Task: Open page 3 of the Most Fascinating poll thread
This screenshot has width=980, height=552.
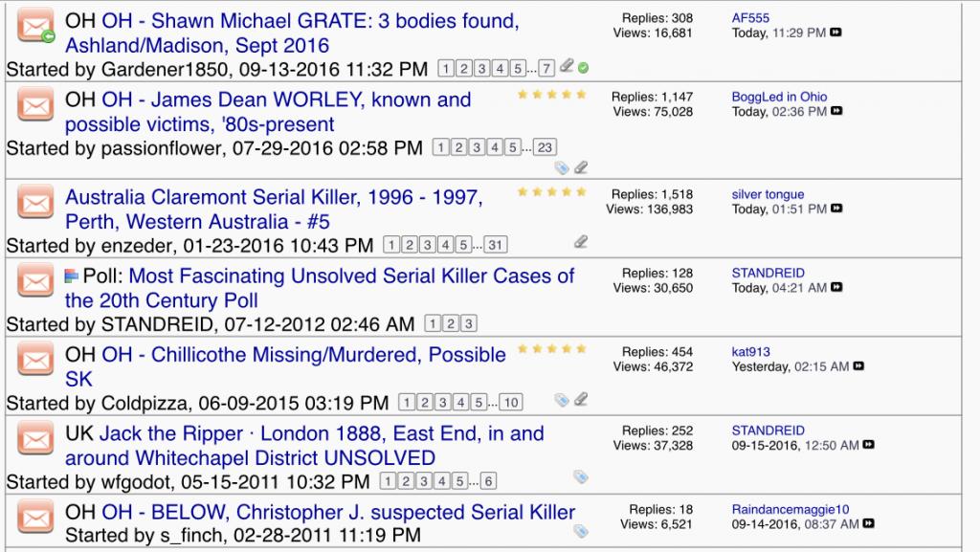Action: 468,324
